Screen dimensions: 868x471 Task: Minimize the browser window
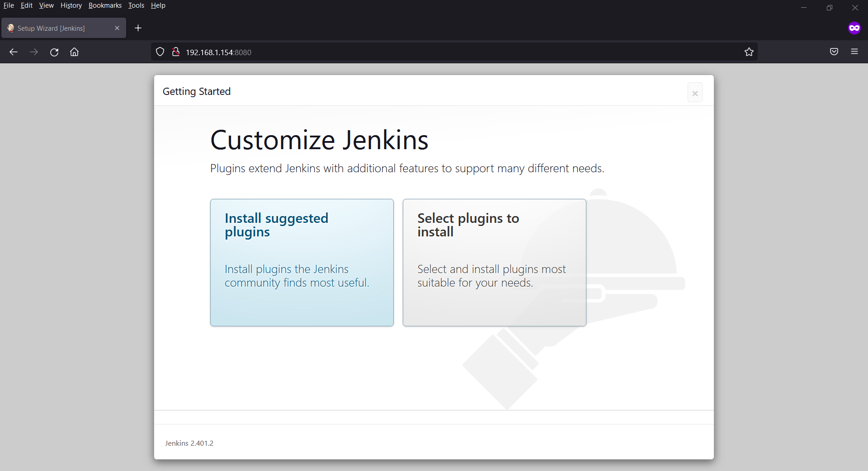pyautogui.click(x=804, y=8)
